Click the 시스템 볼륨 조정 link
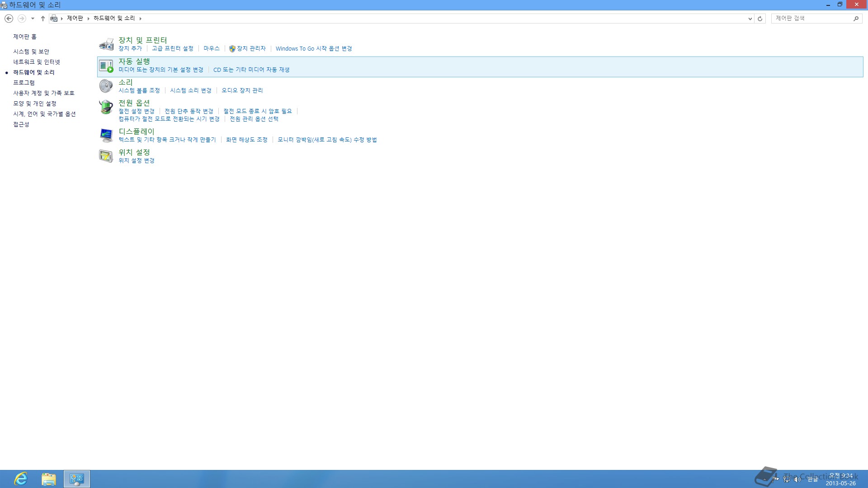The height and width of the screenshot is (488, 868). pyautogui.click(x=139, y=90)
